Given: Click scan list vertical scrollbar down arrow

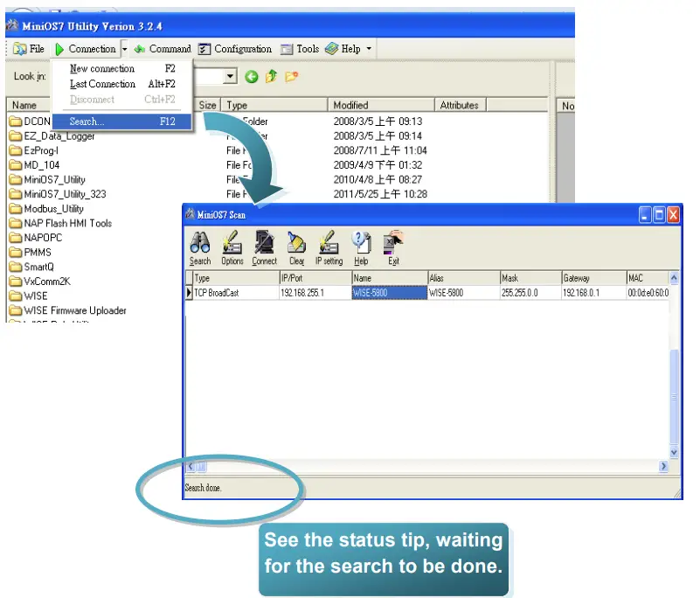Looking at the screenshot, I should [674, 452].
